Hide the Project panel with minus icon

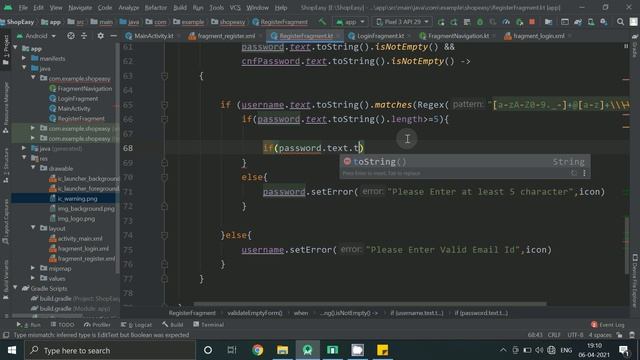point(113,36)
